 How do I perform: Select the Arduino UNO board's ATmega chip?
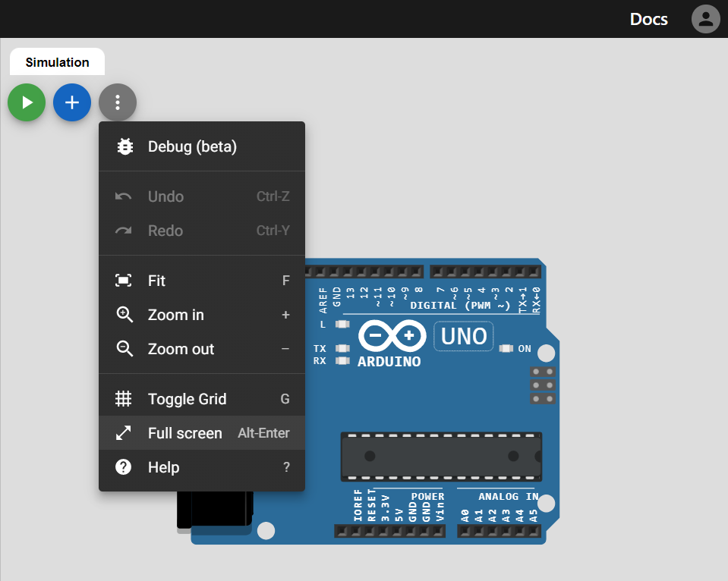pyautogui.click(x=441, y=457)
